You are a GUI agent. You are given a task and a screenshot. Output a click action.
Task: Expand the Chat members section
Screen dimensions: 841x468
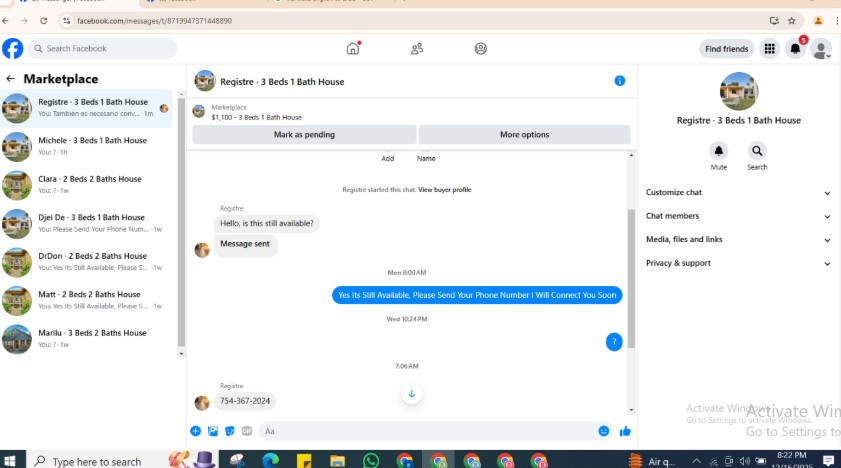(738, 216)
